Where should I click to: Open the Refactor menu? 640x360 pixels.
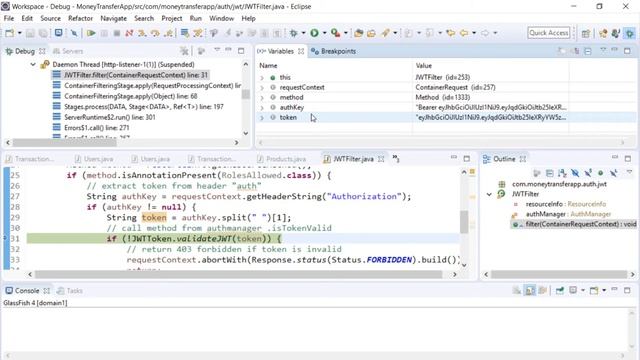pyautogui.click(x=80, y=18)
